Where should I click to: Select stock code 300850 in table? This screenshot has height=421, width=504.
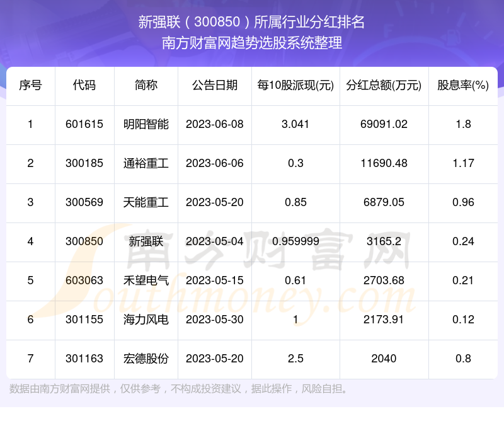click(84, 241)
